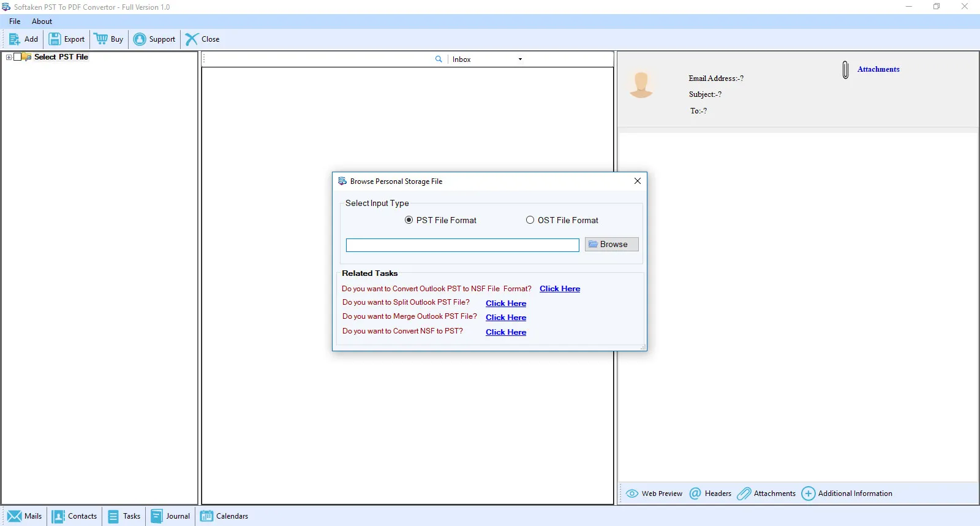
Task: Click the Add file toolbar icon
Action: point(14,39)
